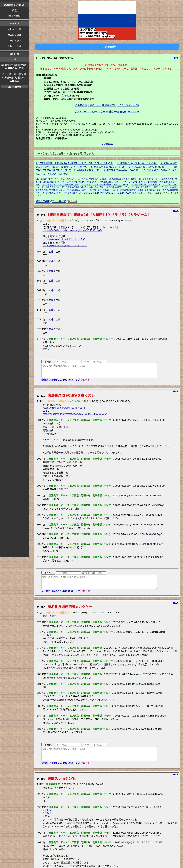Focus 名前 field in thread 3:885 form
The height and width of the screenshot is (868, 183).
pyautogui.click(x=68, y=745)
